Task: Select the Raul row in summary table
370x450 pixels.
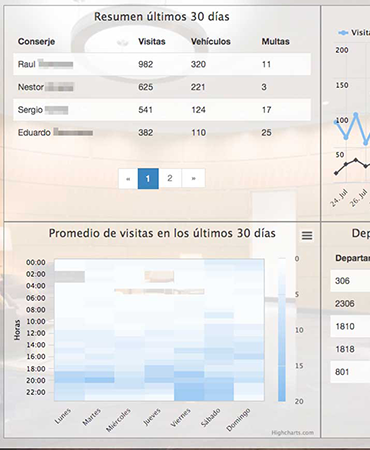Action: point(162,64)
